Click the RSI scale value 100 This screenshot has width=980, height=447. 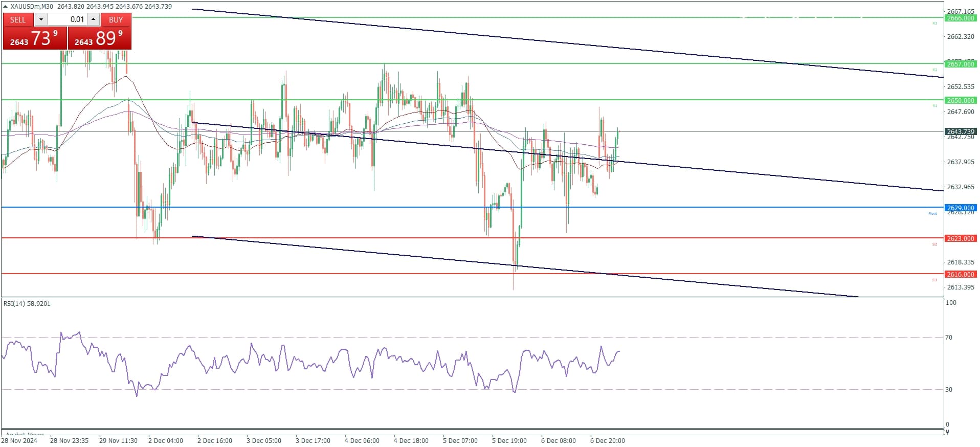(x=951, y=302)
